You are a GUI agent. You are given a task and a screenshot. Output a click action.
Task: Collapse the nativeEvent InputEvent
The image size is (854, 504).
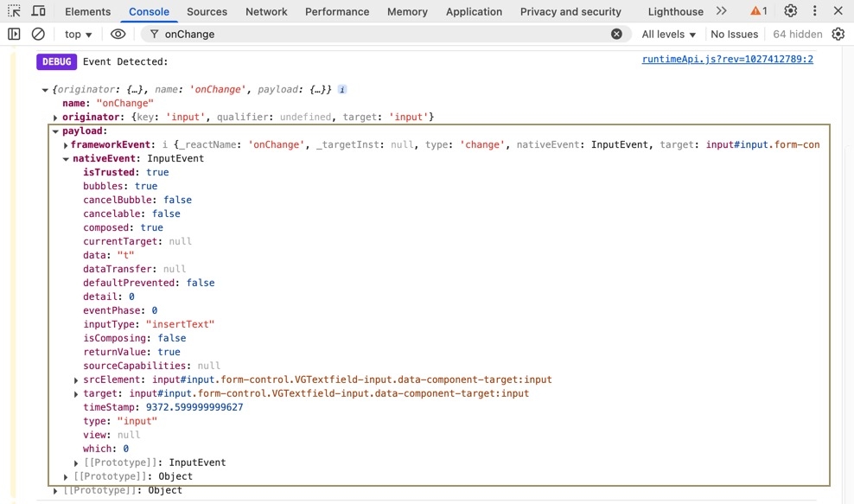(66, 159)
